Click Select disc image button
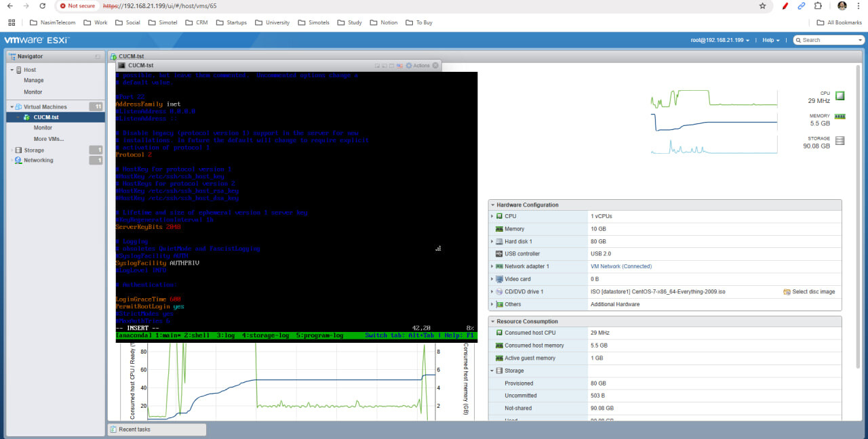Viewport: 868px width, 439px height. click(x=809, y=292)
